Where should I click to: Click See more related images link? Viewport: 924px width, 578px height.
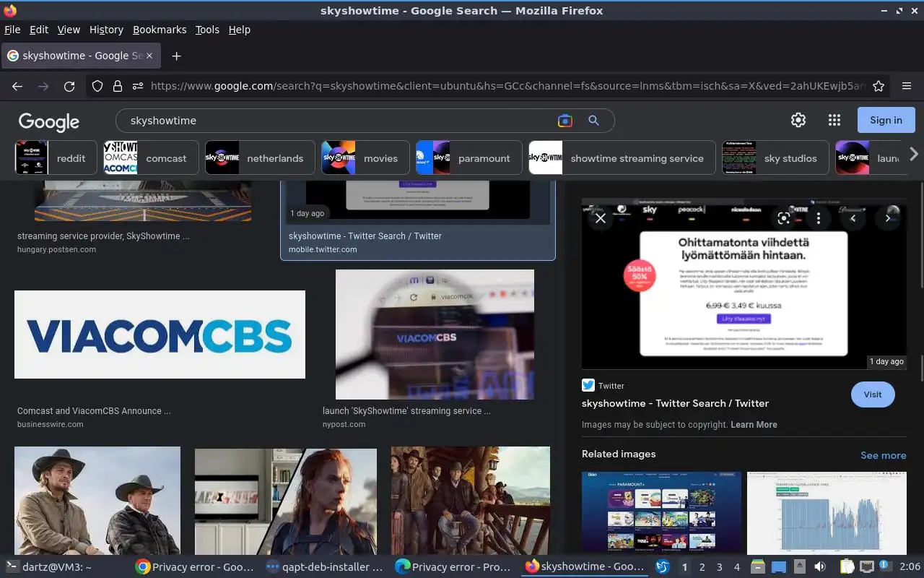(883, 455)
